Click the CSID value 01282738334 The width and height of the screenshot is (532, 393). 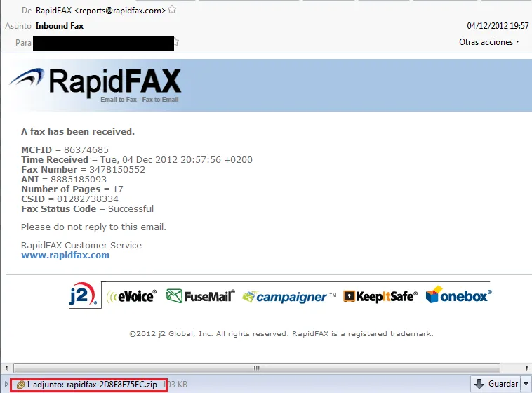[x=88, y=199]
